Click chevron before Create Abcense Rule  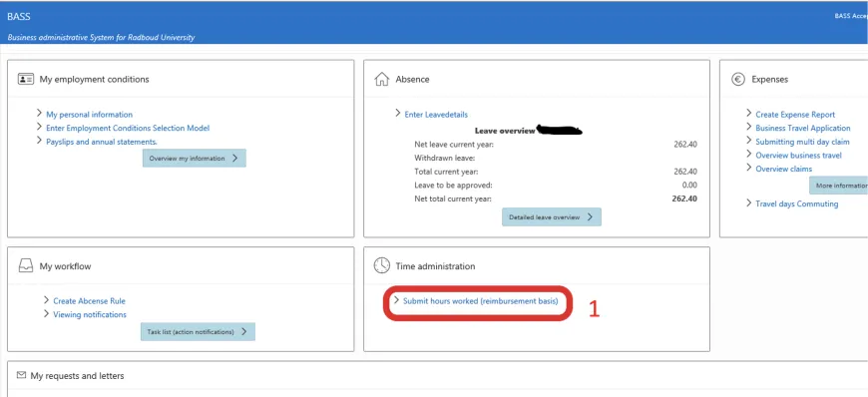tap(47, 300)
